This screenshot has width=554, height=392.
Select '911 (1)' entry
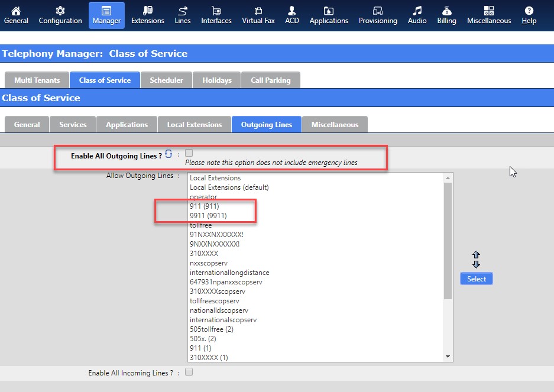click(200, 348)
